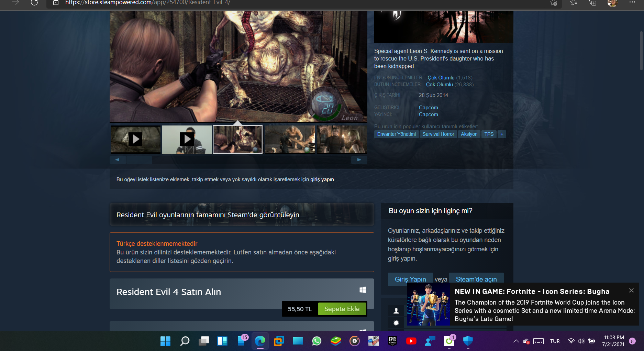Expand tags with the plus button
The height and width of the screenshot is (351, 644).
click(x=502, y=134)
